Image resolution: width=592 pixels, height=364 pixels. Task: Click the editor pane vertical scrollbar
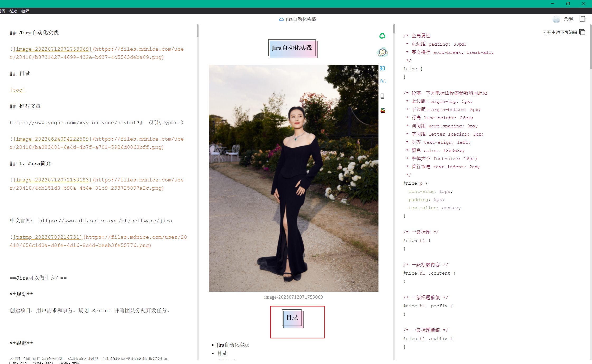(x=197, y=31)
